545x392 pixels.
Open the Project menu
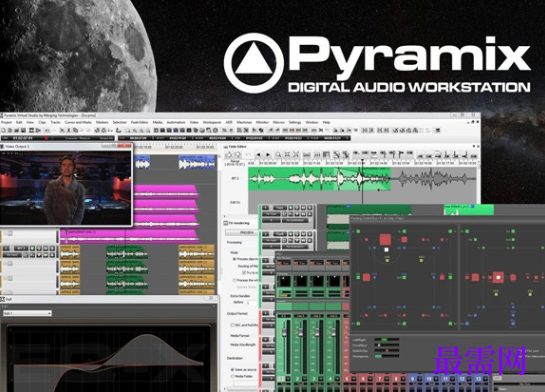6,122
